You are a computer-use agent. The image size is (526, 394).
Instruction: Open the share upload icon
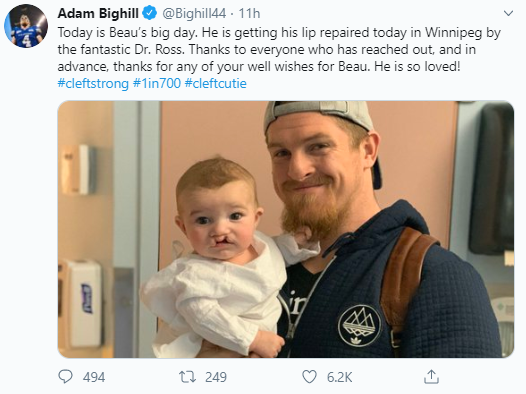[431, 377]
